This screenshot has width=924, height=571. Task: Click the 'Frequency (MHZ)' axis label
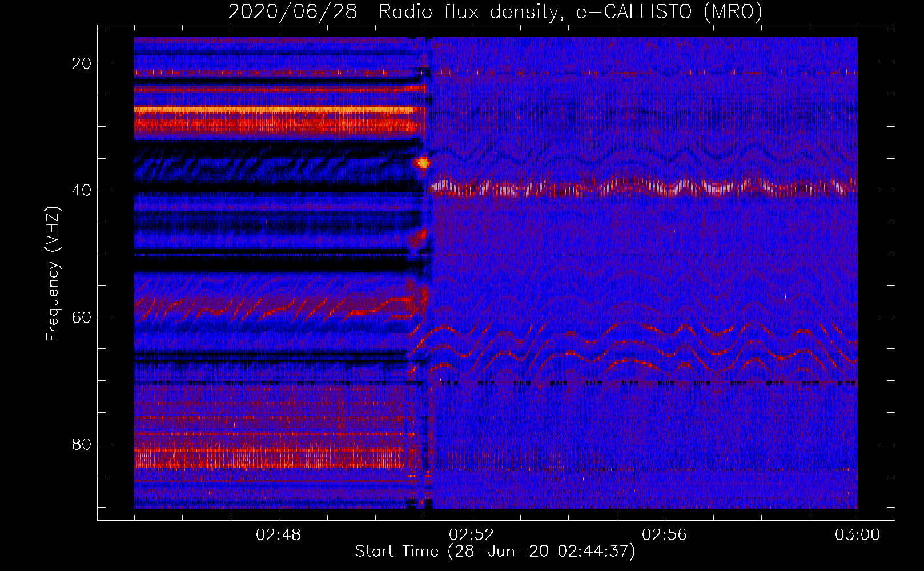(53, 274)
